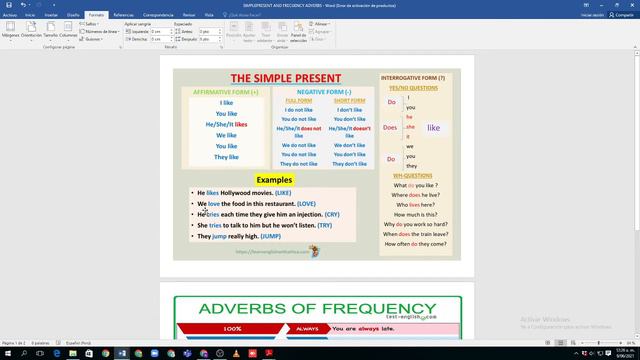The width and height of the screenshot is (640, 360).
Task: Click the Girar option
Action: 317,39
